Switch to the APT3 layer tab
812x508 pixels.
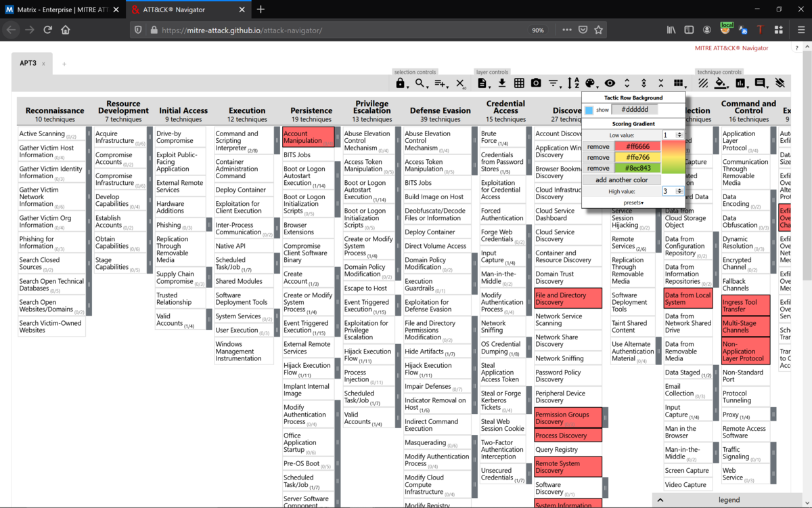coord(28,63)
